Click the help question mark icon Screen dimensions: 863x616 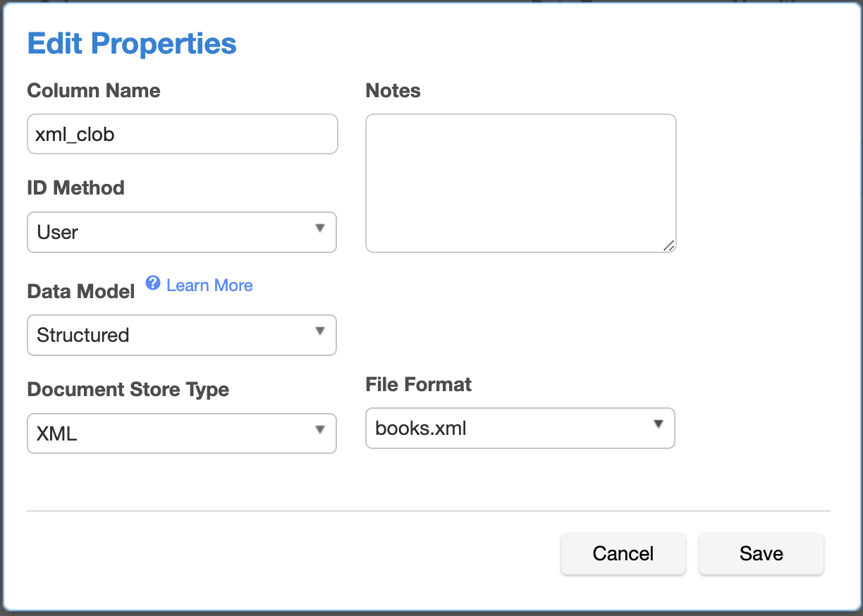[x=153, y=283]
